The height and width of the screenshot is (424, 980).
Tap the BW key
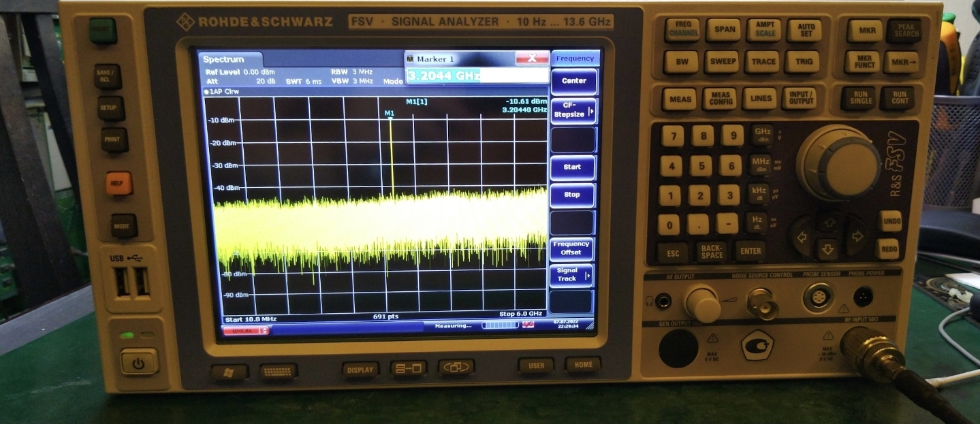click(681, 62)
